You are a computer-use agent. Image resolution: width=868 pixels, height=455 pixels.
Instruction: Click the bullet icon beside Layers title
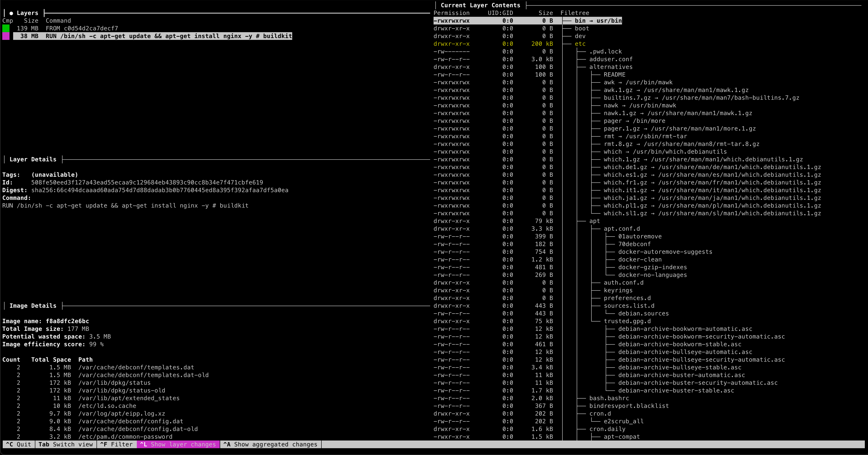(12, 13)
